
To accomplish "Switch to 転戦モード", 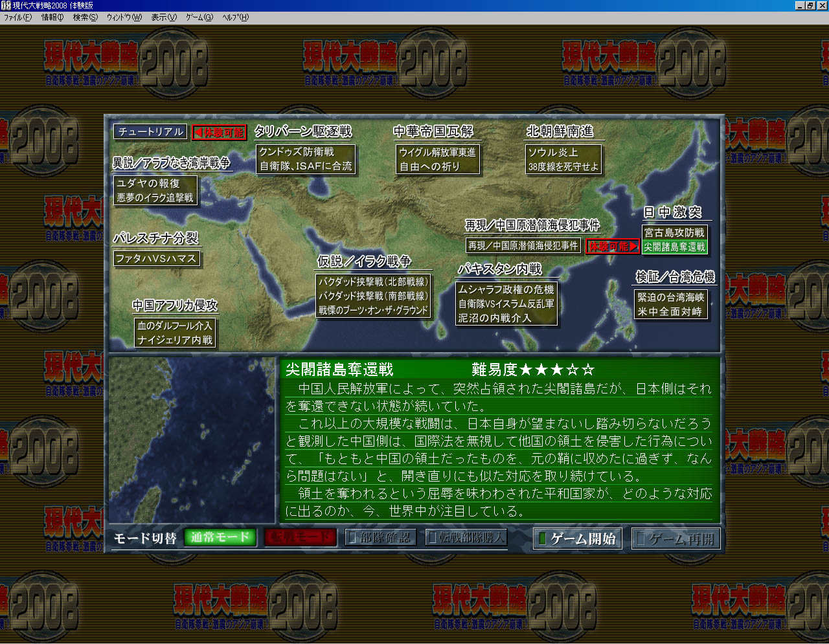I will click(301, 537).
